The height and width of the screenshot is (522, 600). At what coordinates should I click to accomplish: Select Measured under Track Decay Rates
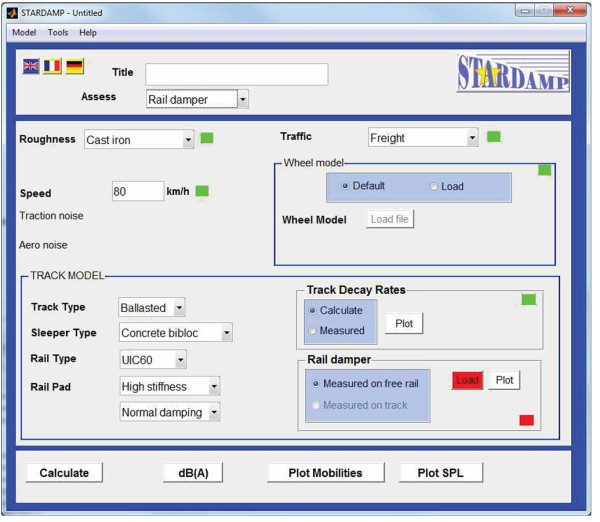(x=313, y=330)
